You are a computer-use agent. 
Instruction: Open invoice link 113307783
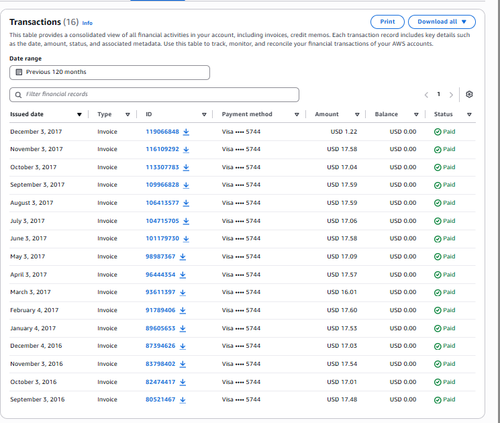click(162, 167)
